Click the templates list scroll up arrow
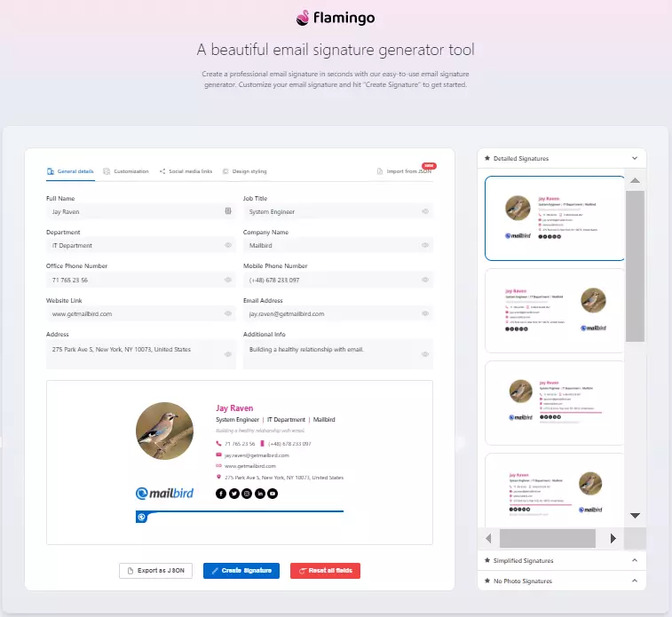The image size is (672, 617). (635, 180)
